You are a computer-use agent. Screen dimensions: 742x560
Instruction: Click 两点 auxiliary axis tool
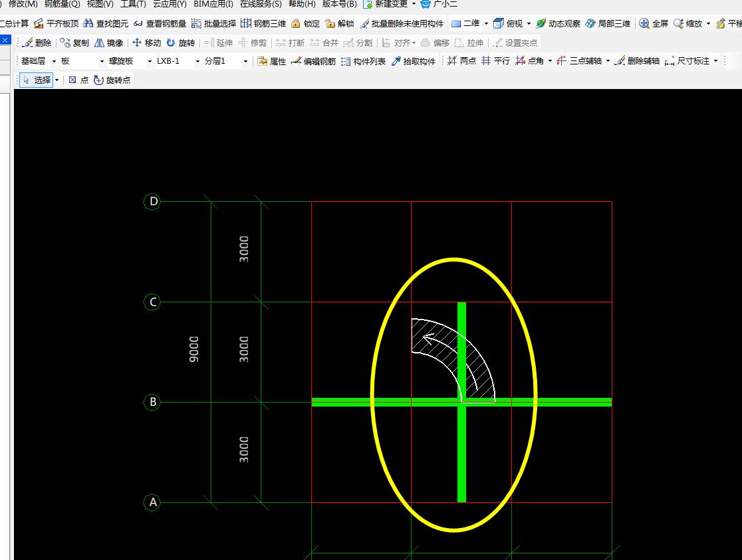tap(462, 61)
